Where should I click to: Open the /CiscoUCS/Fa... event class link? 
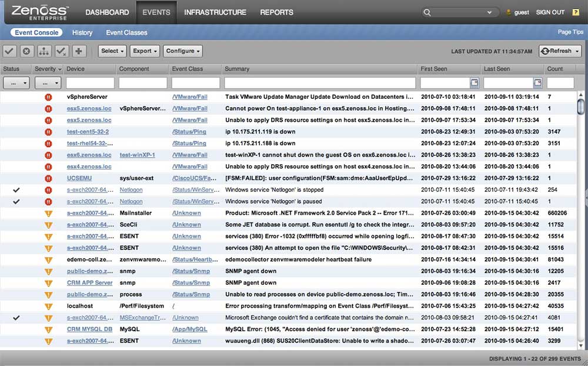pos(194,178)
